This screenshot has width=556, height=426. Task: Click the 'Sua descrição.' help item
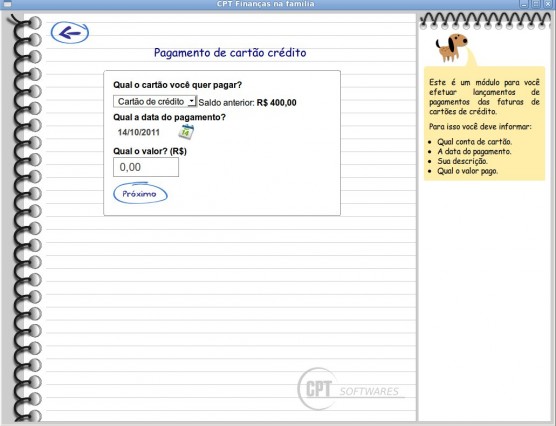click(x=462, y=161)
